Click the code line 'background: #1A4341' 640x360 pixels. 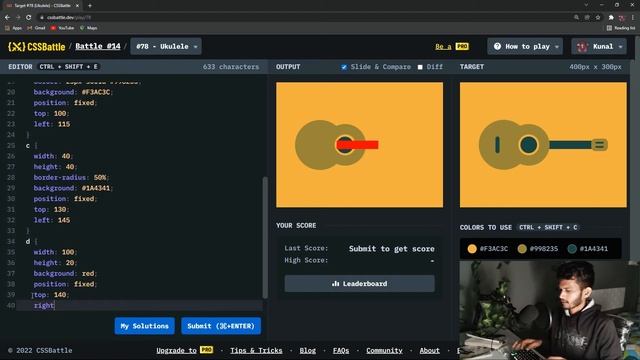tap(73, 188)
